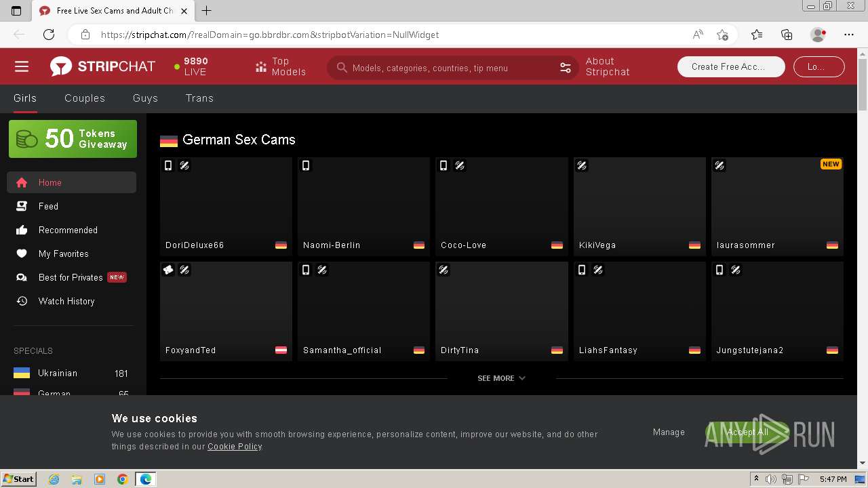Screen dimensions: 868x488
Task: Switch to the Guys tab
Action: (145, 98)
